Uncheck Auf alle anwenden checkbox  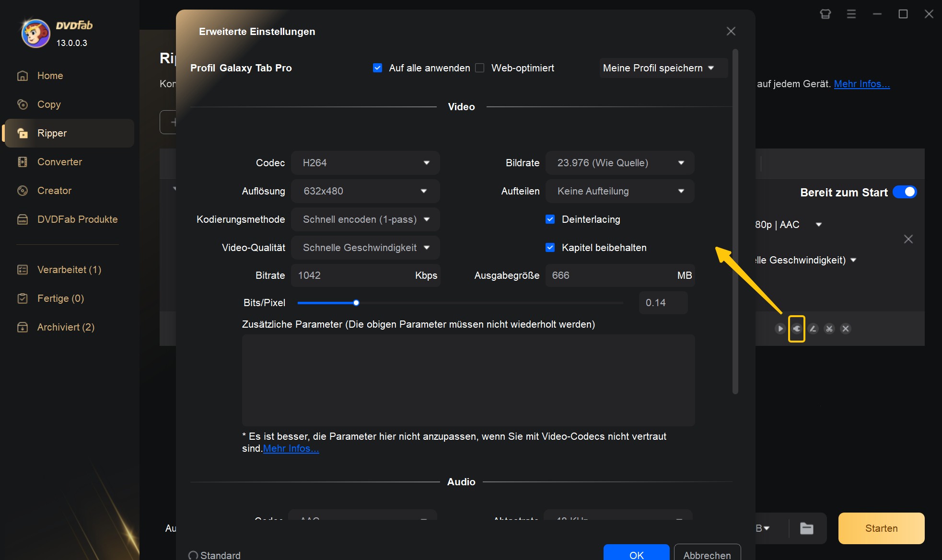[x=377, y=68]
